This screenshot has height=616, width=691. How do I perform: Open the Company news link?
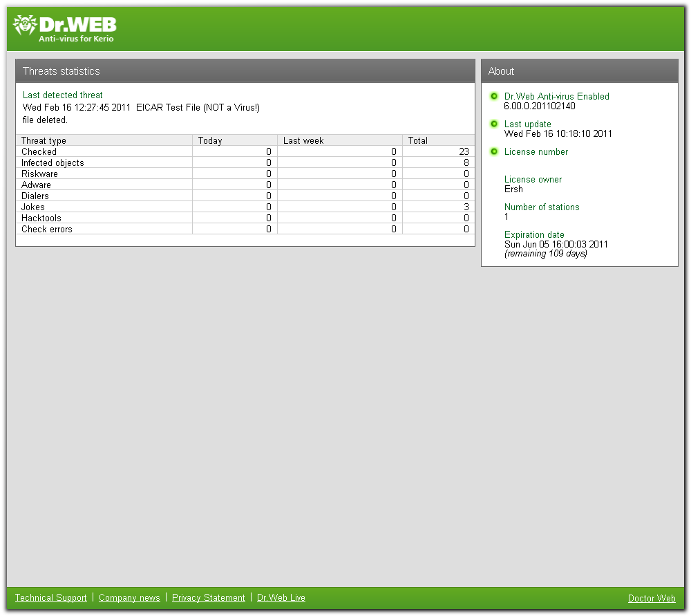coord(129,597)
